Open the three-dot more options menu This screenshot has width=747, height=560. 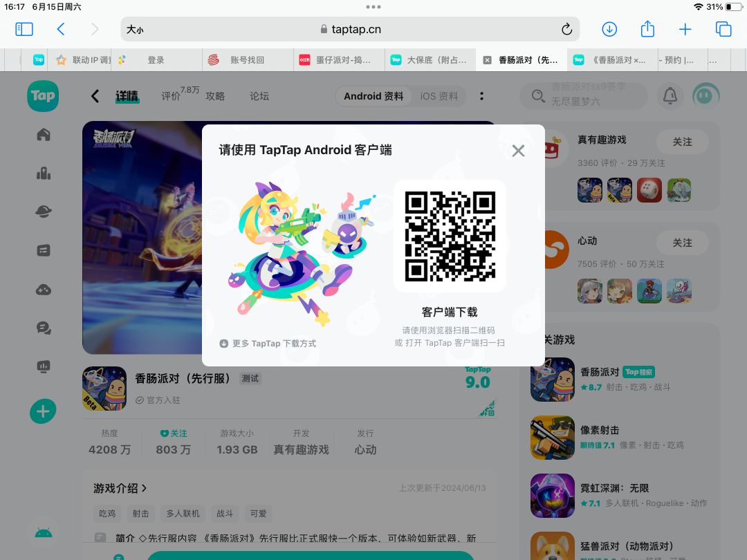pos(481,96)
